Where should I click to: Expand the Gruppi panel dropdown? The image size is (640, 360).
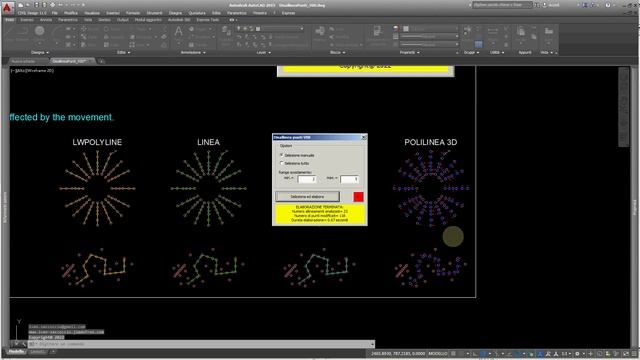pyautogui.click(x=471, y=52)
